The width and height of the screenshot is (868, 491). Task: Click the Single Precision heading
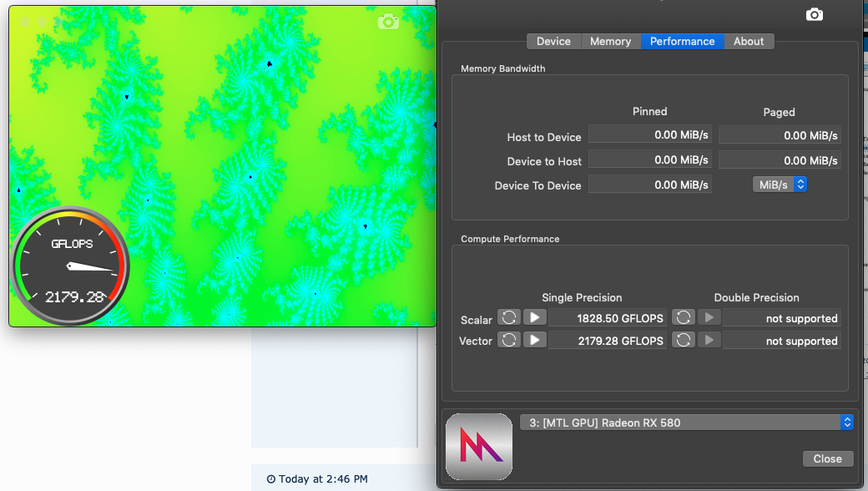(582, 297)
